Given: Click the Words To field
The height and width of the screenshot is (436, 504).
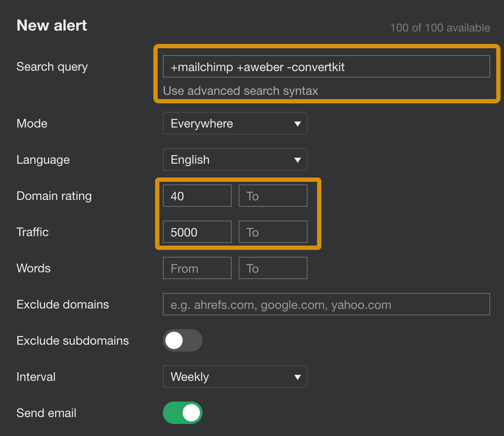Looking at the screenshot, I should tap(273, 268).
